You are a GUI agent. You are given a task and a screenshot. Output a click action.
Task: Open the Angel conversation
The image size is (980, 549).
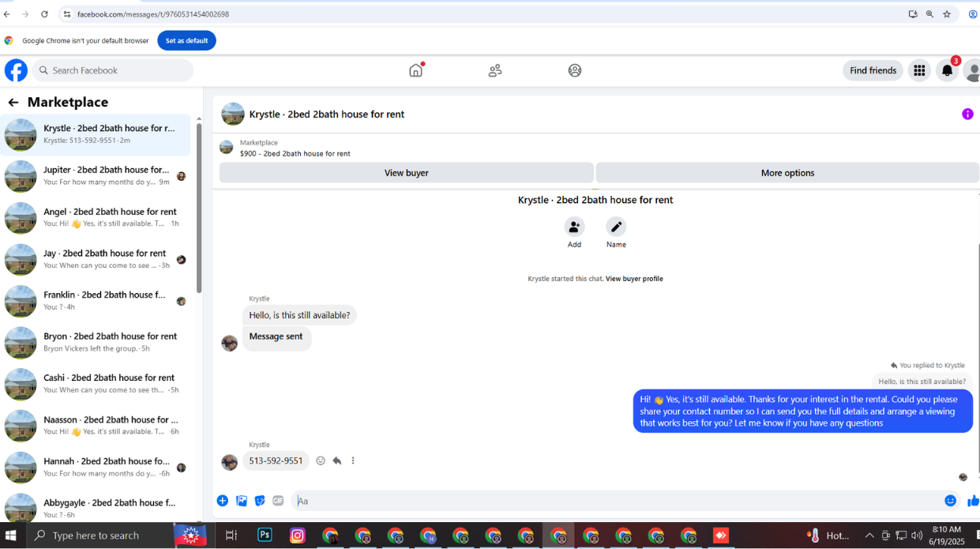96,218
